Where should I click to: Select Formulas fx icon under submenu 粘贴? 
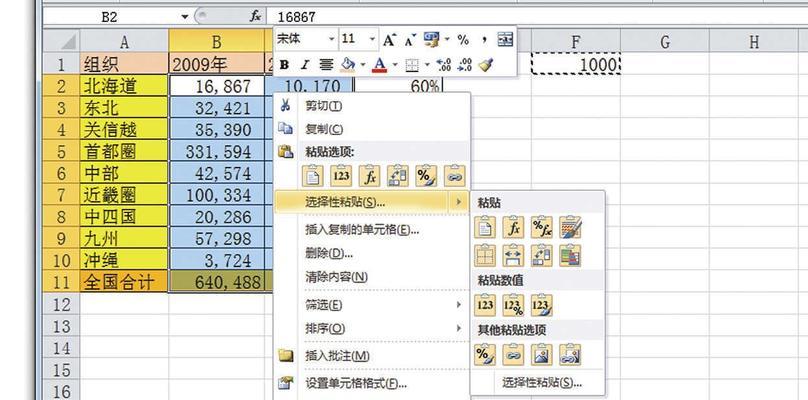(513, 227)
